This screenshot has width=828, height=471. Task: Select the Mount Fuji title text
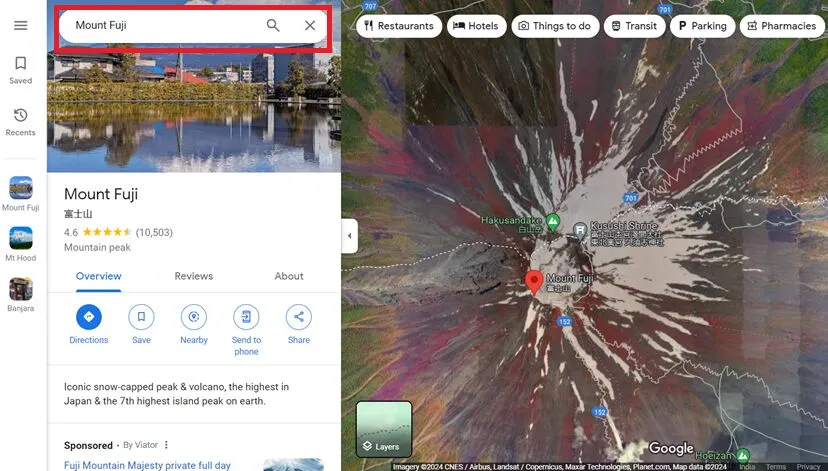(x=101, y=194)
